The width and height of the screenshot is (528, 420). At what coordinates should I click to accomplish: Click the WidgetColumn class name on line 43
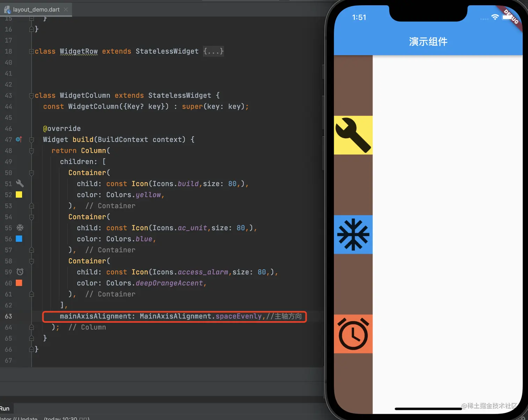click(85, 95)
